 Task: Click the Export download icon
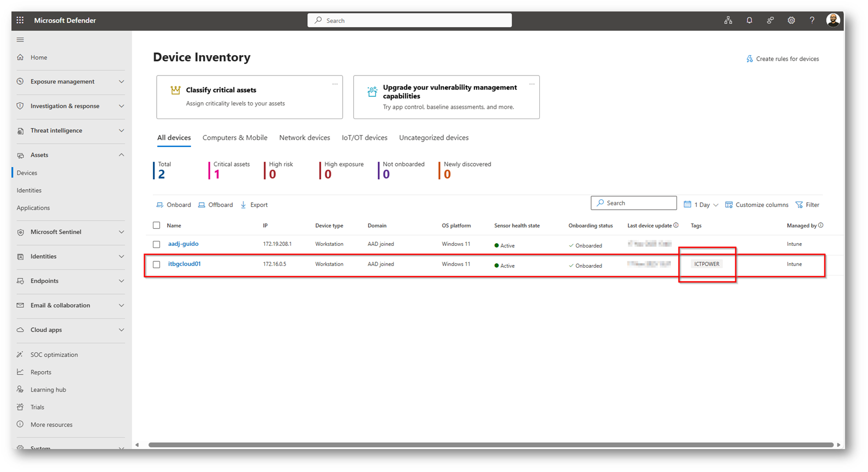(243, 205)
